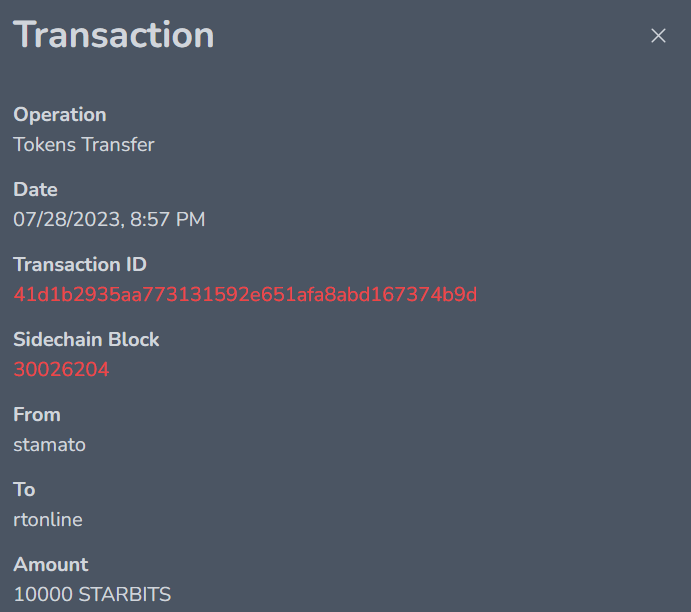The width and height of the screenshot is (691, 612).
Task: Click the Transaction ID label
Action: (80, 264)
